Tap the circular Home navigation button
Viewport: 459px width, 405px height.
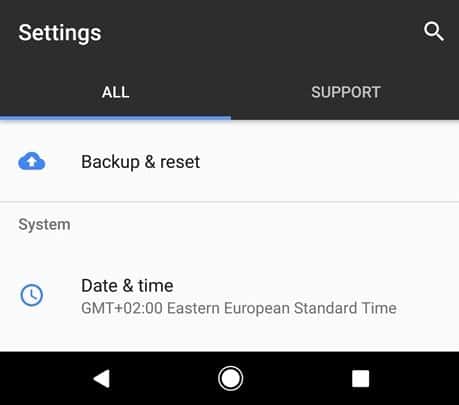click(x=230, y=378)
